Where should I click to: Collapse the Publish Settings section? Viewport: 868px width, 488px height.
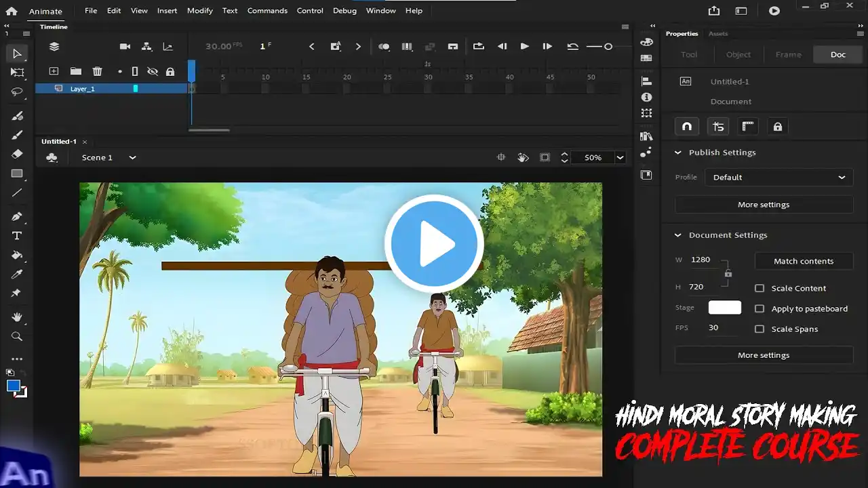[677, 152]
